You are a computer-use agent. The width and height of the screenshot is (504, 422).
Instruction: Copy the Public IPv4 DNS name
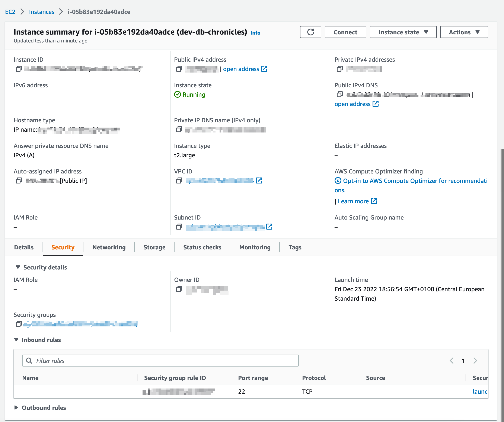click(339, 95)
